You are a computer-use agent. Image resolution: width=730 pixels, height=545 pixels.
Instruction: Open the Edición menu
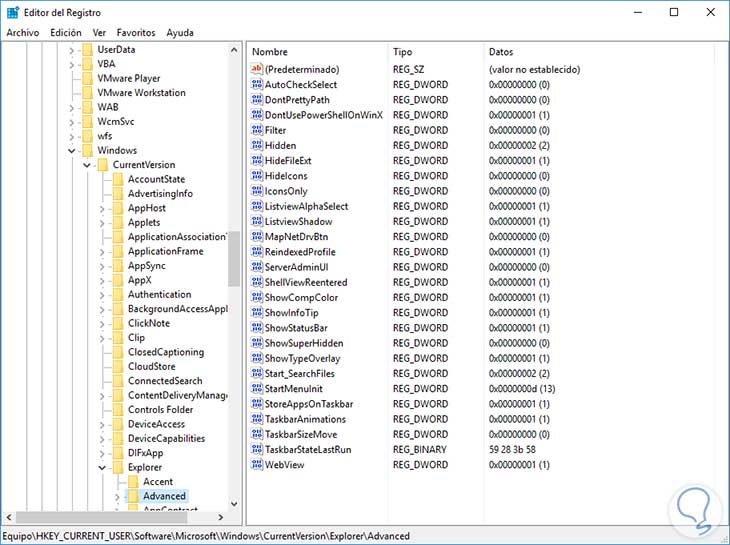[x=66, y=33]
